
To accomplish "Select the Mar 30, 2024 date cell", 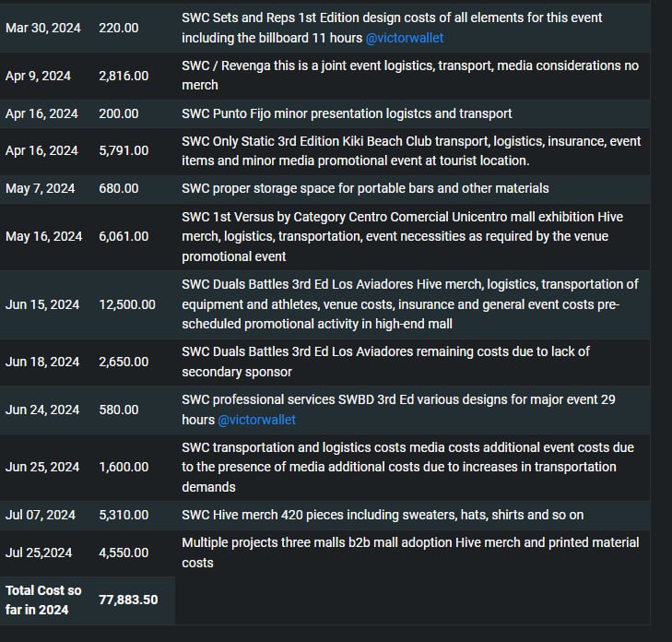I will [x=42, y=28].
